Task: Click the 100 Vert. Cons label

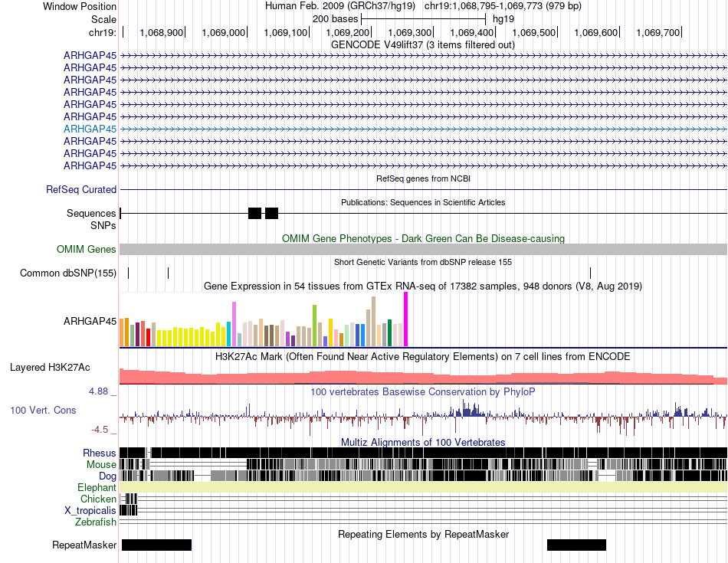Action: click(43, 411)
